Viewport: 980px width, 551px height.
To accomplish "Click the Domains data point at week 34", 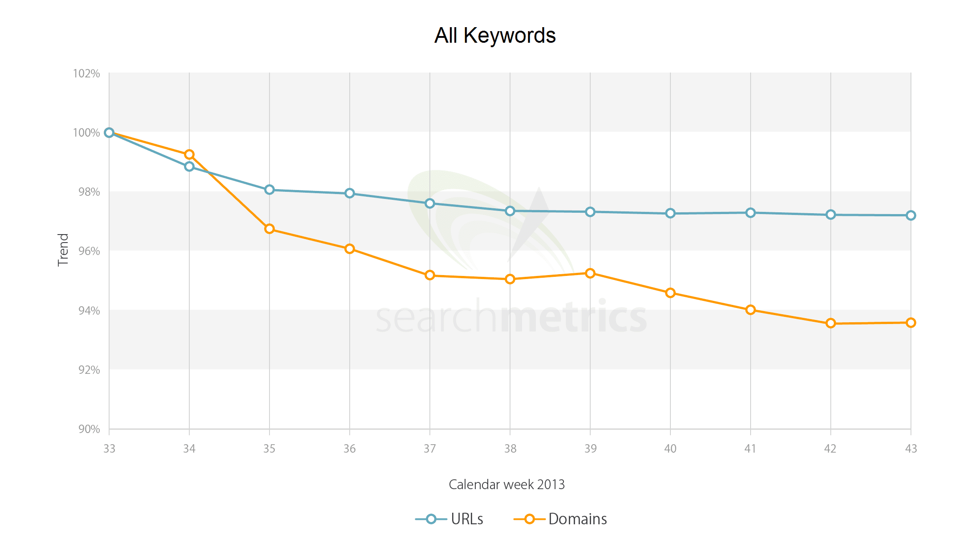I will [189, 154].
